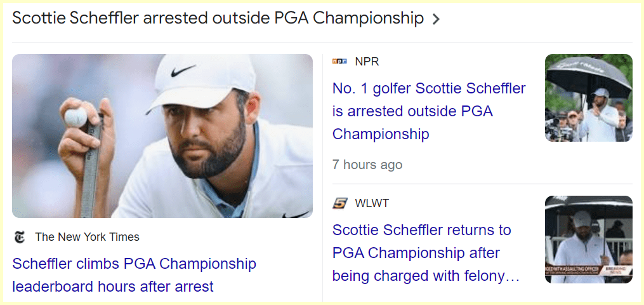Open the large photo of Scheffler holding a golf ball

(162, 136)
